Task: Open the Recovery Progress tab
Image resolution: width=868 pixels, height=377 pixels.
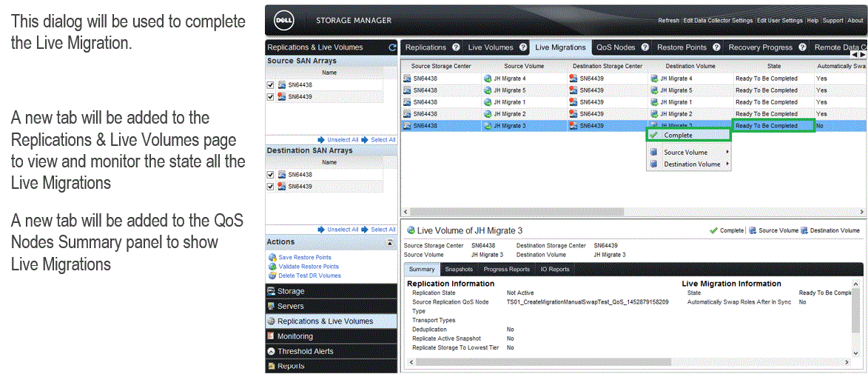Action: tap(761, 47)
